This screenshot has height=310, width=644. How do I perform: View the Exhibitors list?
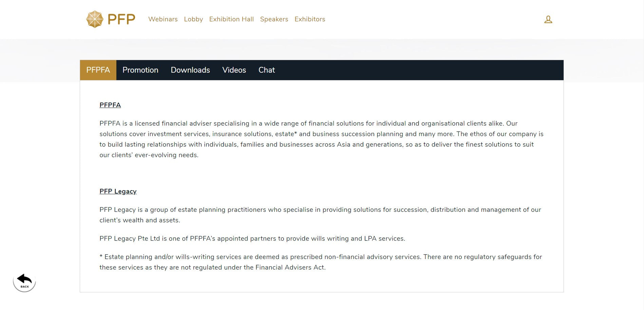pyautogui.click(x=310, y=19)
